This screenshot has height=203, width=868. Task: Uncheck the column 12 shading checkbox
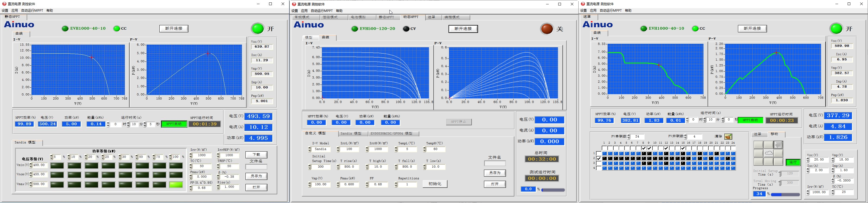point(666,148)
